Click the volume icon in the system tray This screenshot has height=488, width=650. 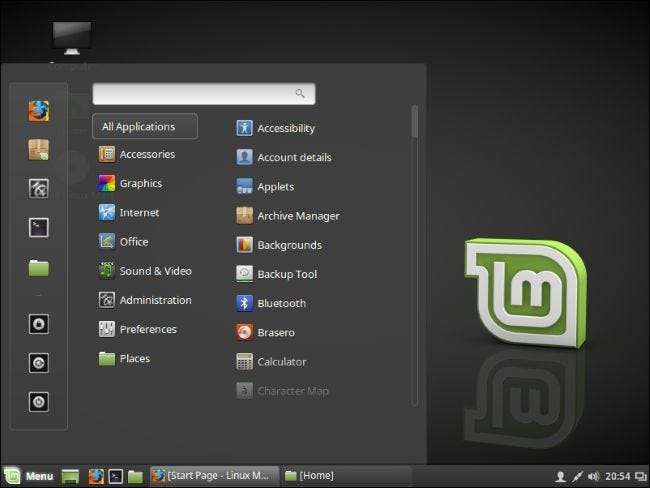[x=594, y=476]
